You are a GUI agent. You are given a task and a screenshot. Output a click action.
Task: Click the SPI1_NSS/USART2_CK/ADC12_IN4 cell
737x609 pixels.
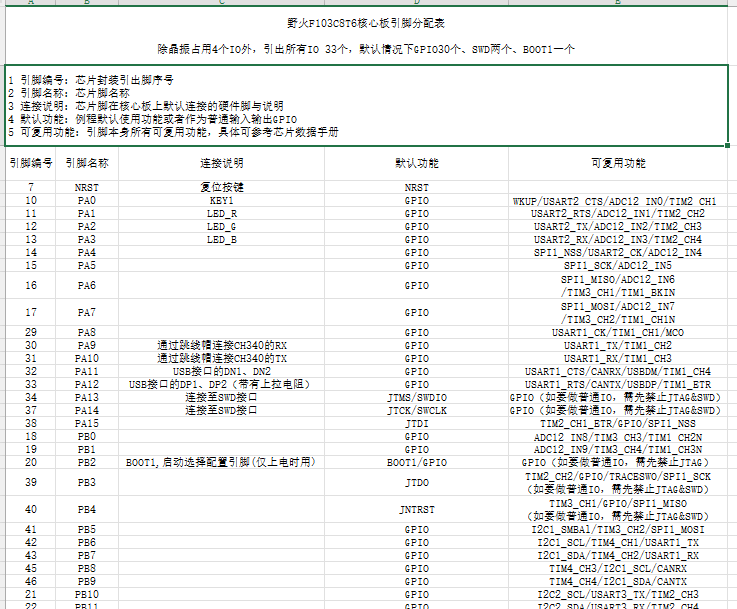click(618, 253)
